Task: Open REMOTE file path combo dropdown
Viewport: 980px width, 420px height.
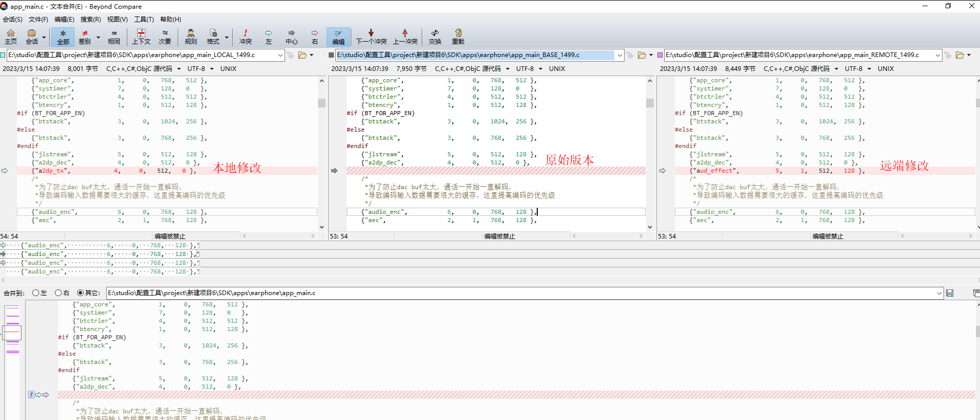Action: tap(937, 55)
